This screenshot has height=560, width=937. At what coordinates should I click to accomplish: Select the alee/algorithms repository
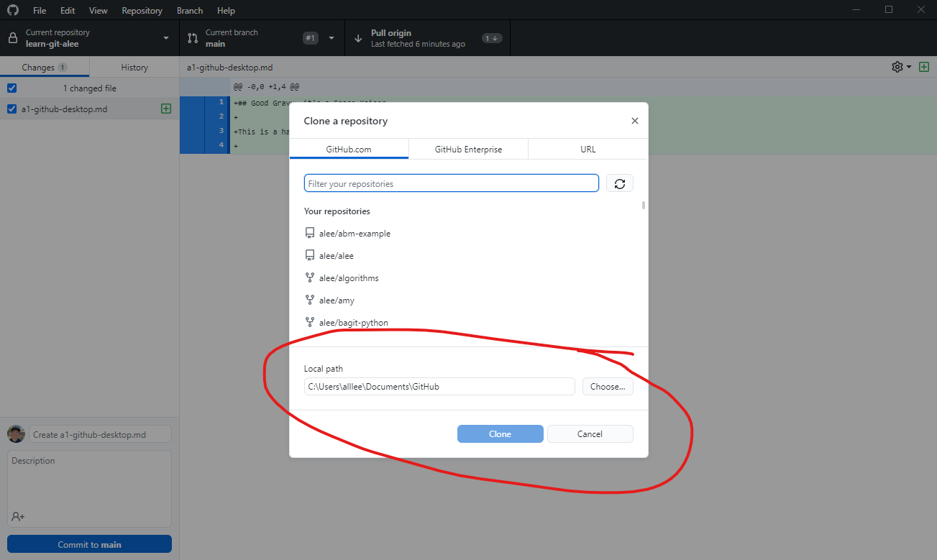pos(469,278)
